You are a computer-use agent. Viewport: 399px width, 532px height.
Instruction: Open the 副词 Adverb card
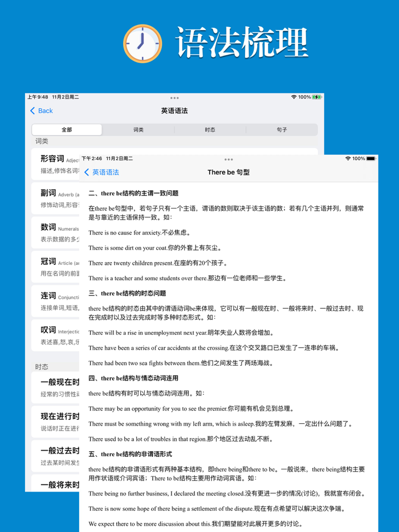click(x=55, y=198)
